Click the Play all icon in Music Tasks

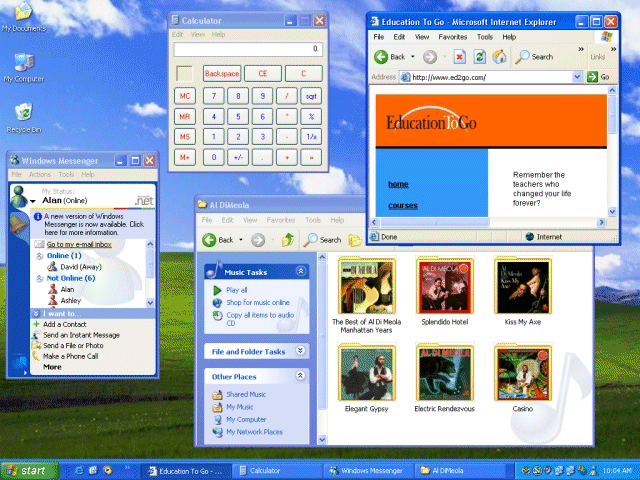217,290
